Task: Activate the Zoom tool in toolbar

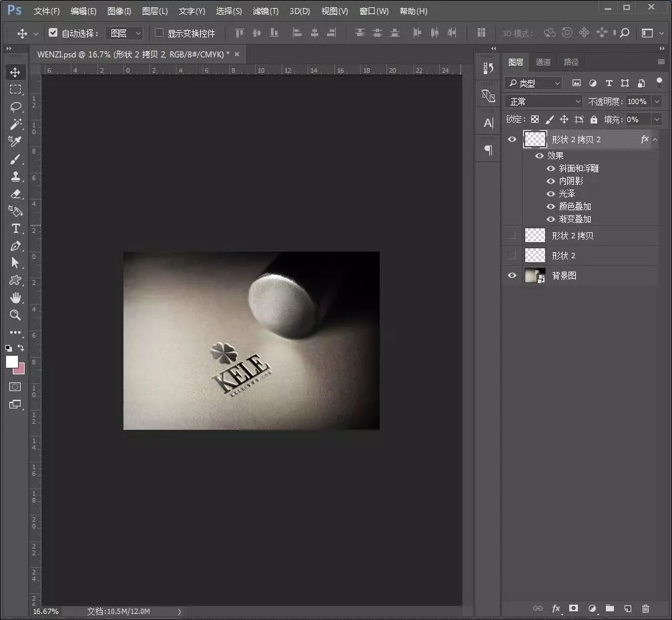Action: click(16, 315)
